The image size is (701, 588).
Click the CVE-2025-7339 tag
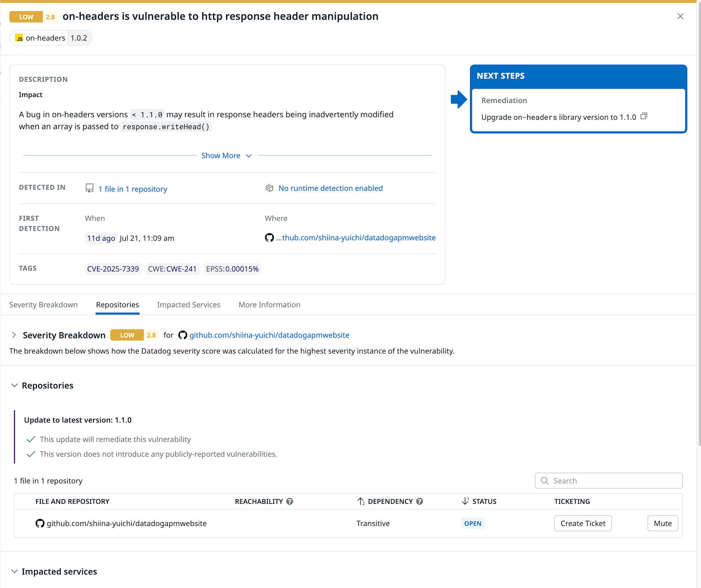click(x=113, y=269)
